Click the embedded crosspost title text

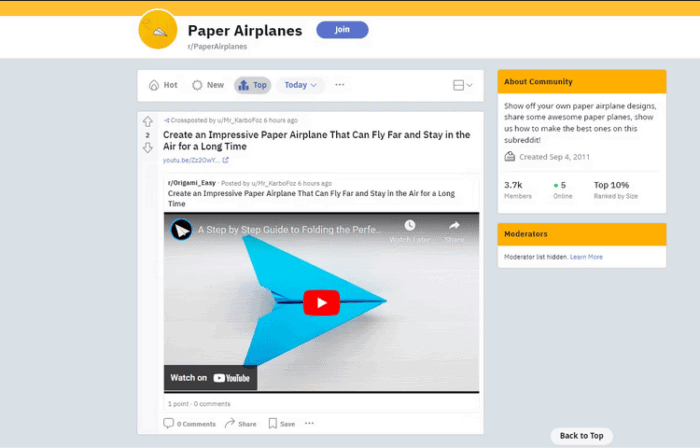click(311, 198)
